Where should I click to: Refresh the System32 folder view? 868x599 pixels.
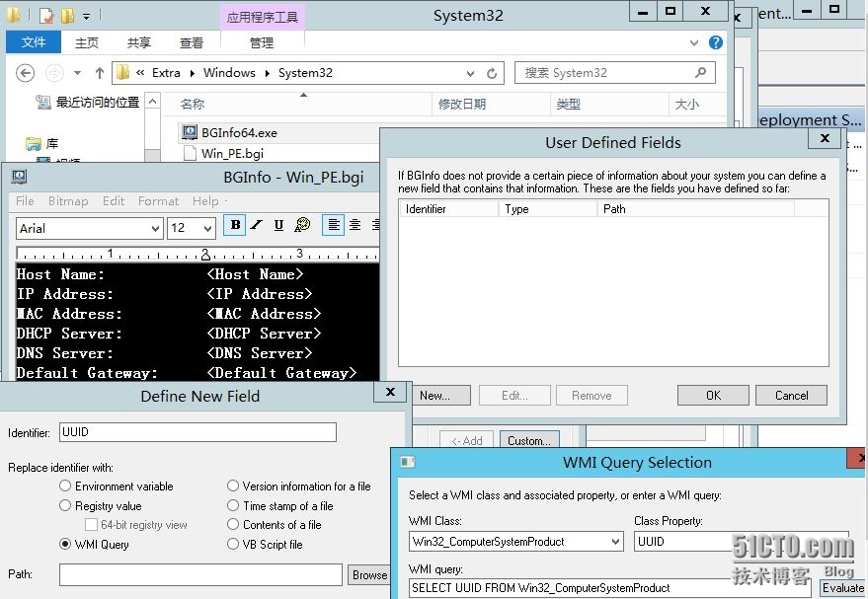(492, 73)
